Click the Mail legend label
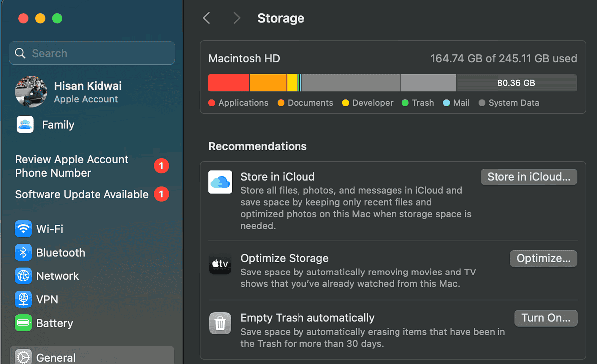This screenshot has height=364, width=597. (461, 103)
